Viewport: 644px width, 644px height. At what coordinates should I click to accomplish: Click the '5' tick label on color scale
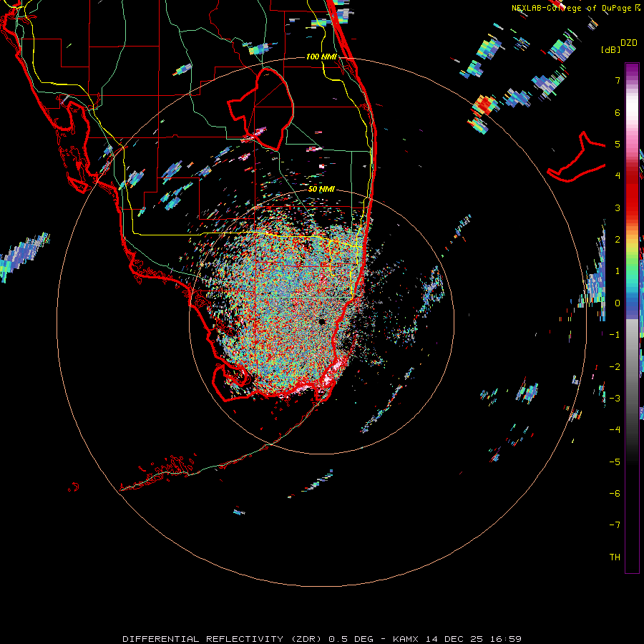point(618,144)
